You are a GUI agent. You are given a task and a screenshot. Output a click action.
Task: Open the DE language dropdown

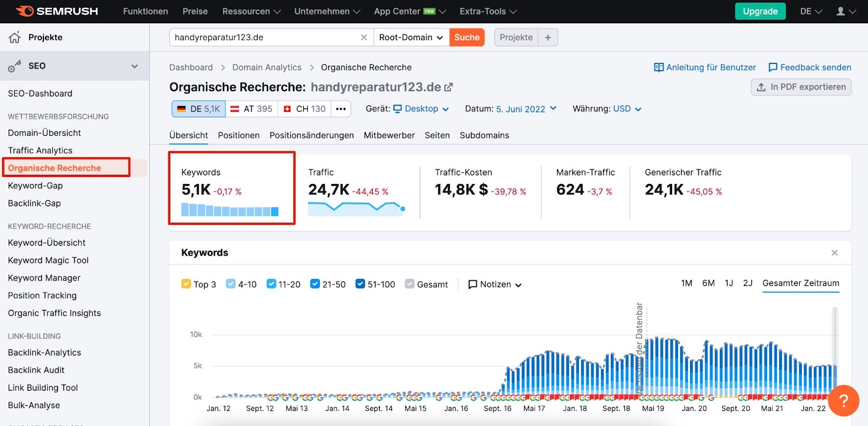click(811, 11)
